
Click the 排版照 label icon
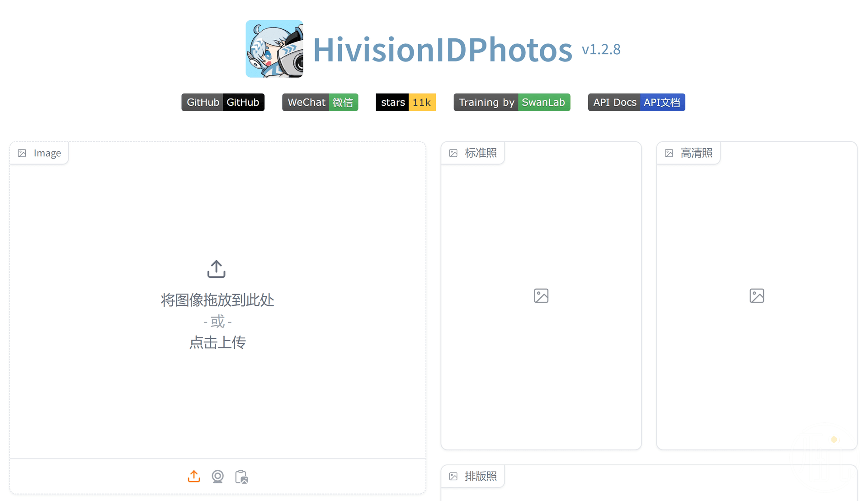tap(453, 476)
